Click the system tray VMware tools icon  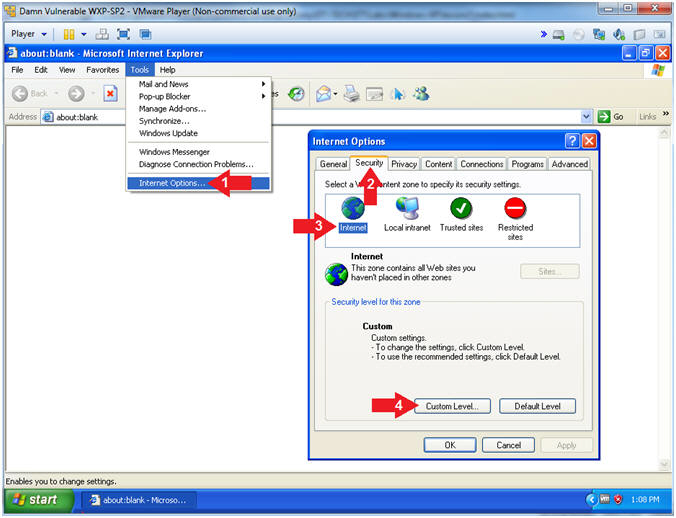click(x=605, y=499)
